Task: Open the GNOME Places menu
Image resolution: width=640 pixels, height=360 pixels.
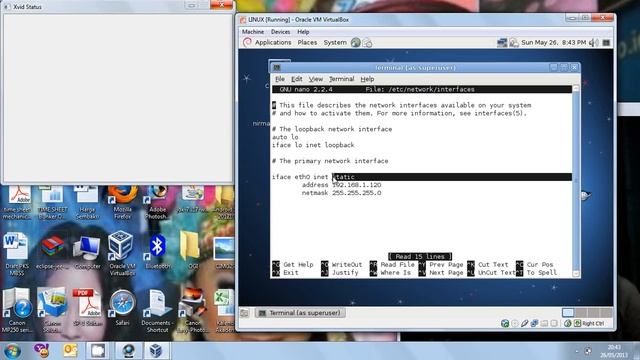Action: (x=307, y=42)
